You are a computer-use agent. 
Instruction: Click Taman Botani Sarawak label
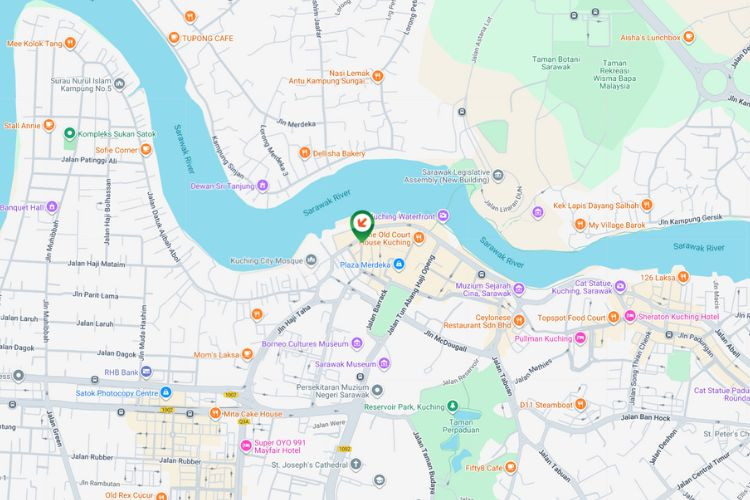click(x=556, y=63)
